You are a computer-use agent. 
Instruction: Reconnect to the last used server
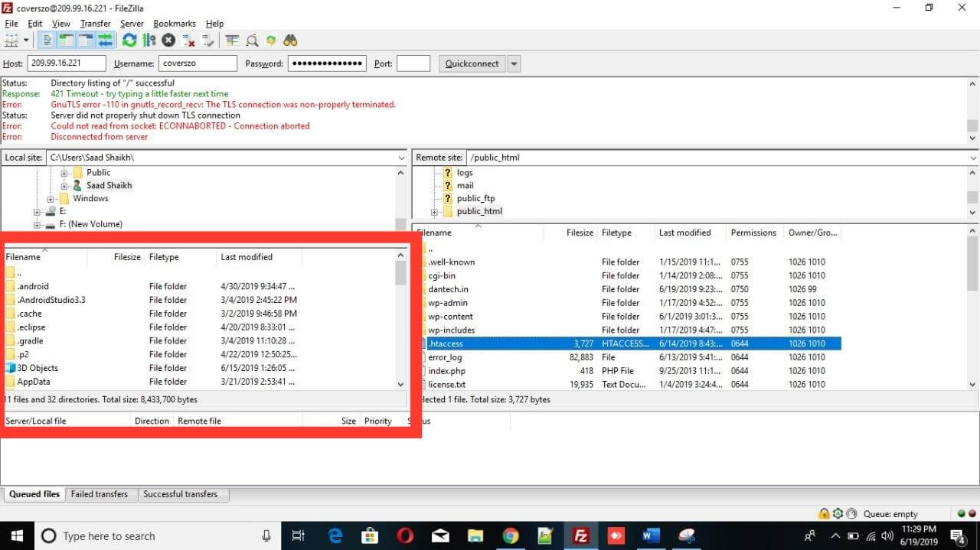(207, 41)
